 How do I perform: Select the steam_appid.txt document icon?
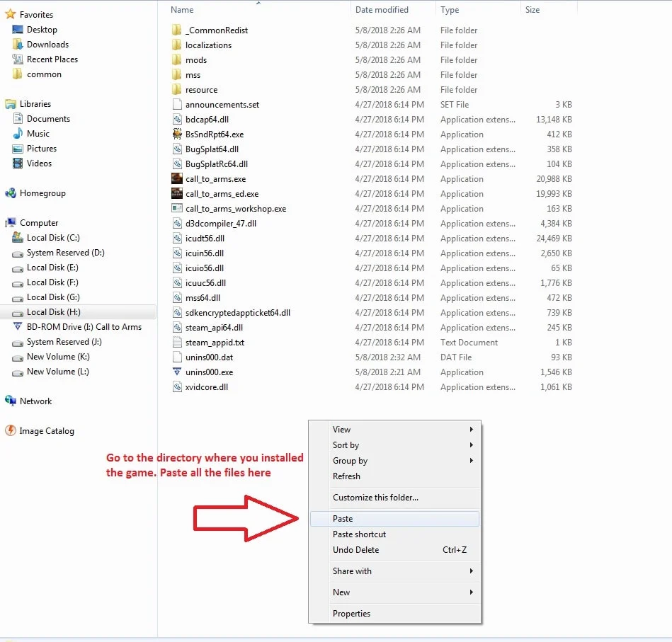tap(177, 343)
